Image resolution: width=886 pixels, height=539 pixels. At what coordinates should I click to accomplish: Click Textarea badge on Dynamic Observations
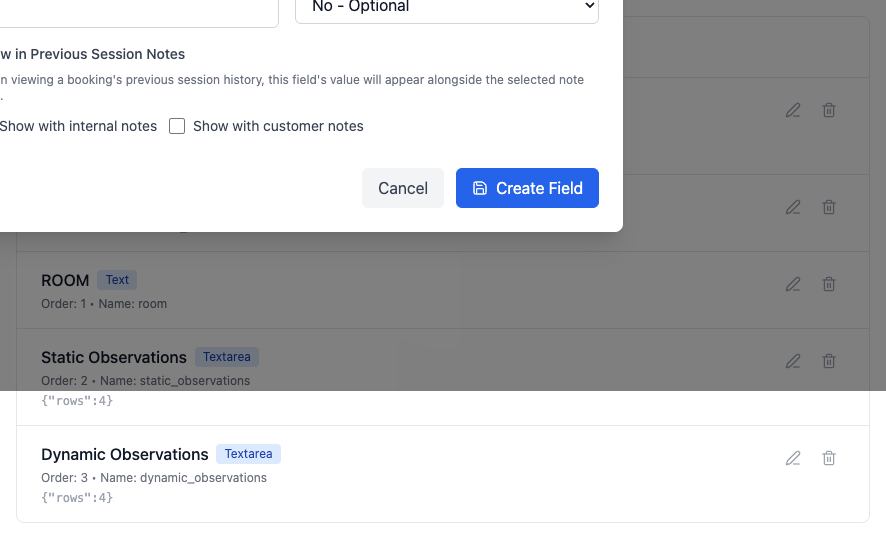coord(249,454)
